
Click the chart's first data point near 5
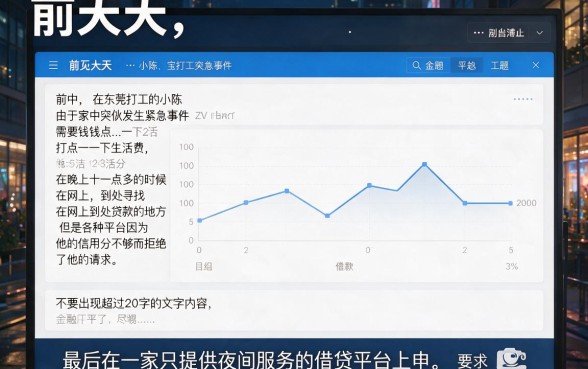(x=200, y=220)
